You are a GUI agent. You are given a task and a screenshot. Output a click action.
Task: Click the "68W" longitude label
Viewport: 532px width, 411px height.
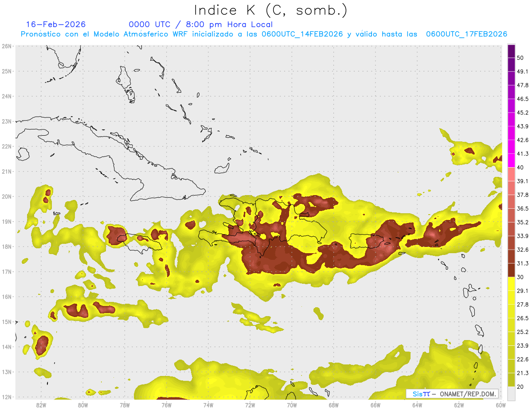333,405
